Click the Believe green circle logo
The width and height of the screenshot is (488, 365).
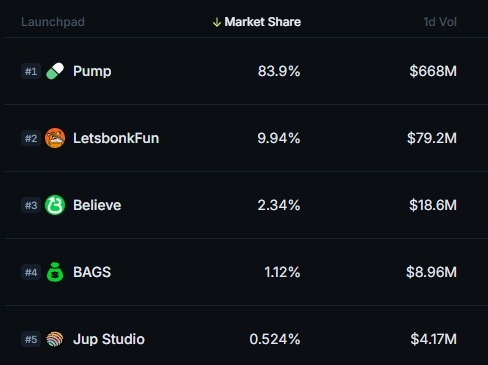point(55,205)
